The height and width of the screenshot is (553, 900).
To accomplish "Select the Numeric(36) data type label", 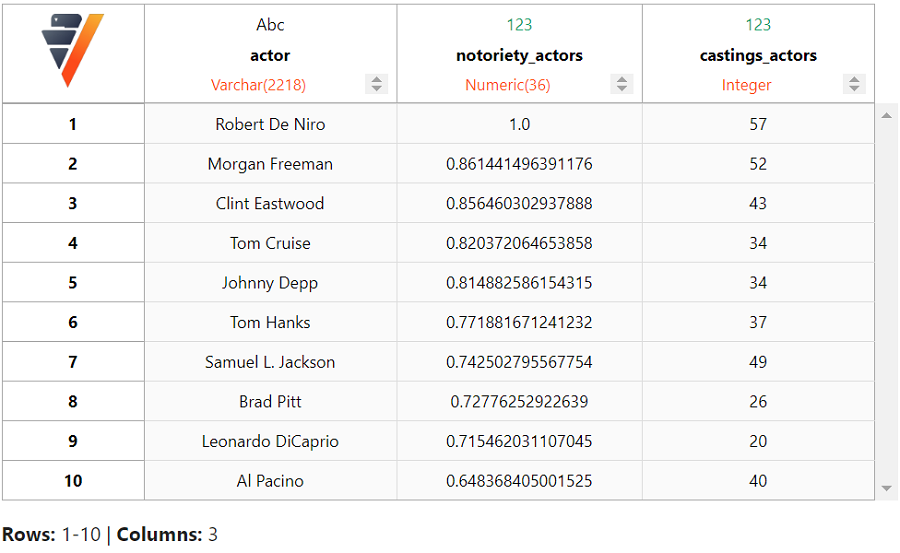I will pyautogui.click(x=507, y=85).
